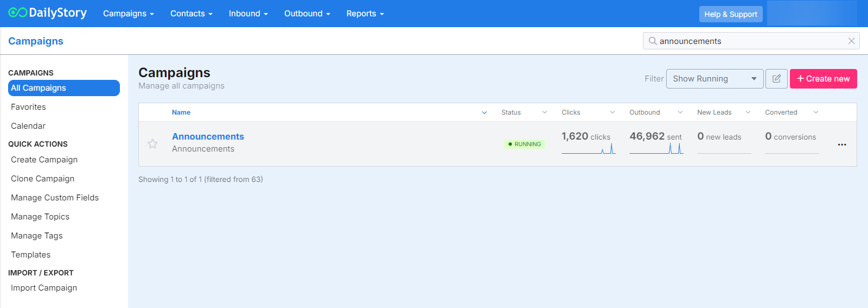Screen dimensions: 868x308
Task: Open the Show Running filter dropdown
Action: tap(714, 79)
